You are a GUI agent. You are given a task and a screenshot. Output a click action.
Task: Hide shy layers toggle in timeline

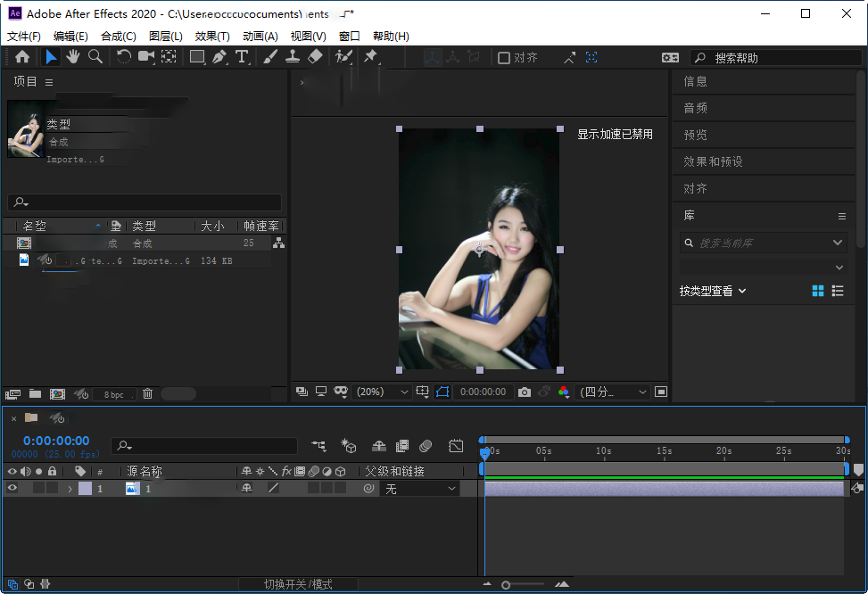tap(378, 446)
